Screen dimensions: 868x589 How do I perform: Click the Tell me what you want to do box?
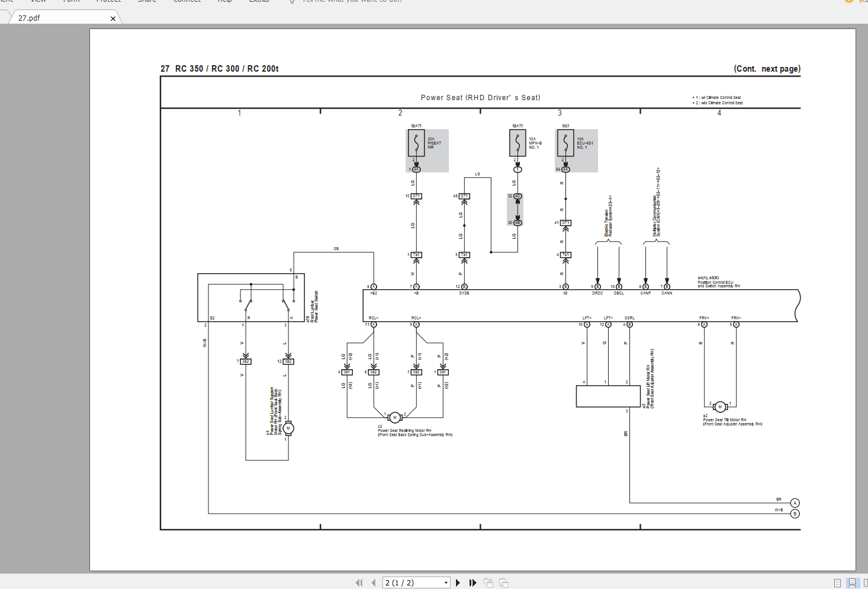pos(346,2)
